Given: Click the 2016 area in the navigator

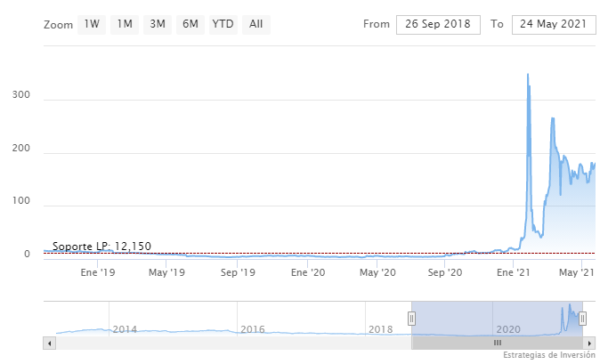Looking at the screenshot, I should (x=253, y=329).
